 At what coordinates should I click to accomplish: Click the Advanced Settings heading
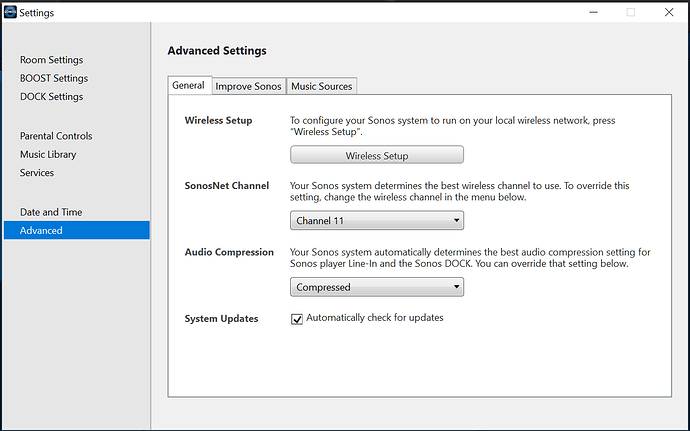coord(217,51)
